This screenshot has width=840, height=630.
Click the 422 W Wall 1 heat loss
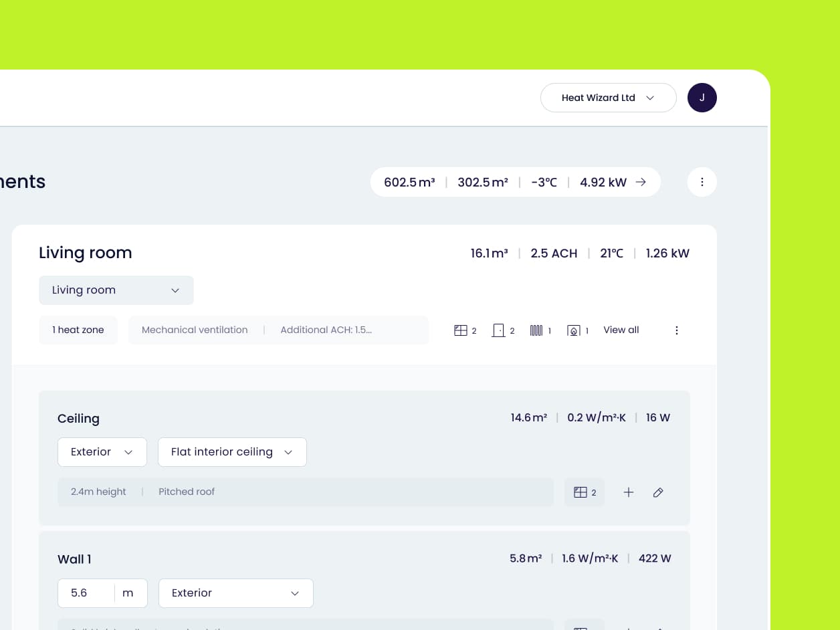pos(655,558)
